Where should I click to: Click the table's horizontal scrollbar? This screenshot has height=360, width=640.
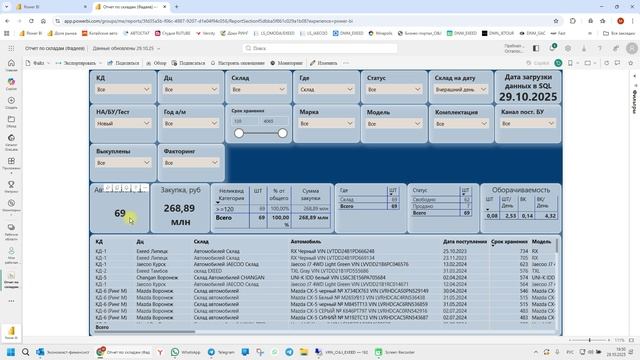(145, 331)
